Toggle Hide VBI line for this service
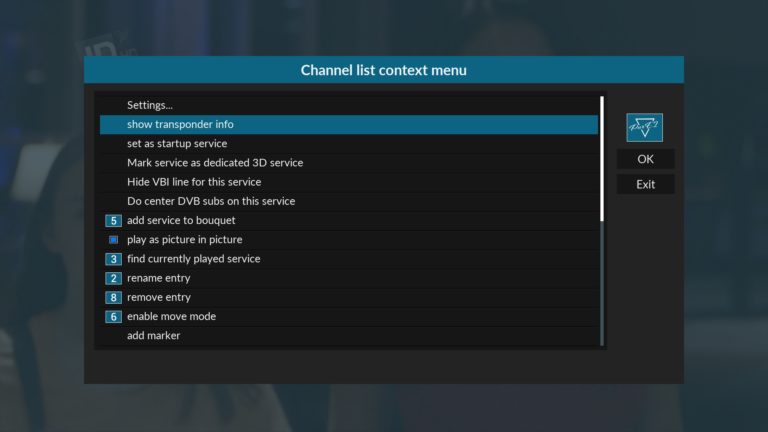Viewport: 768px width, 432px height. [349, 182]
